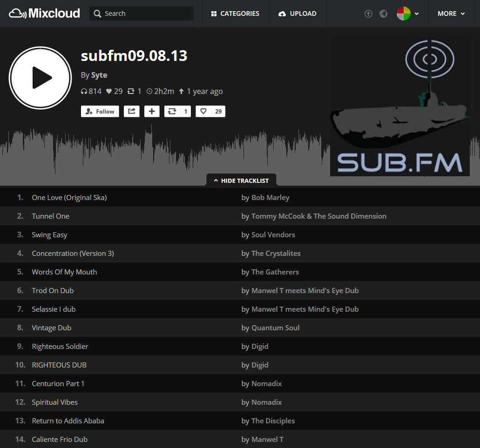Select track Return to Addis Ababa
This screenshot has height=448, width=480.
(x=68, y=421)
